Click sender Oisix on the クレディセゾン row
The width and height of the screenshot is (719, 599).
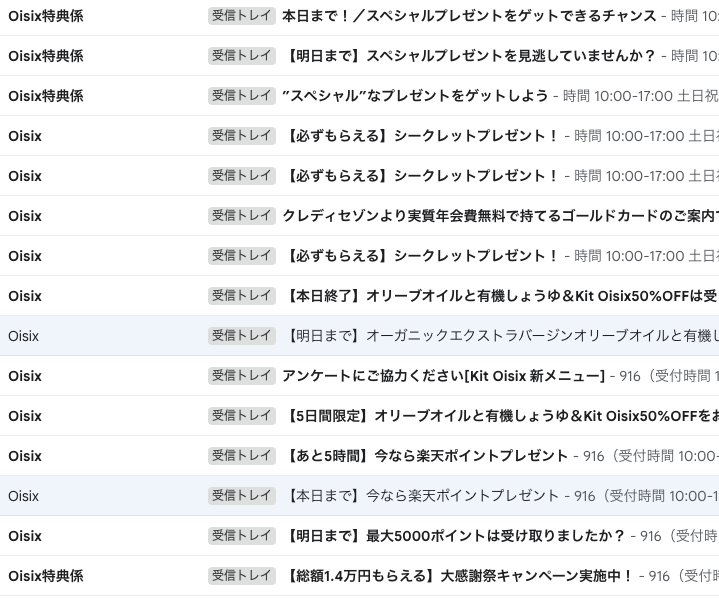click(25, 216)
